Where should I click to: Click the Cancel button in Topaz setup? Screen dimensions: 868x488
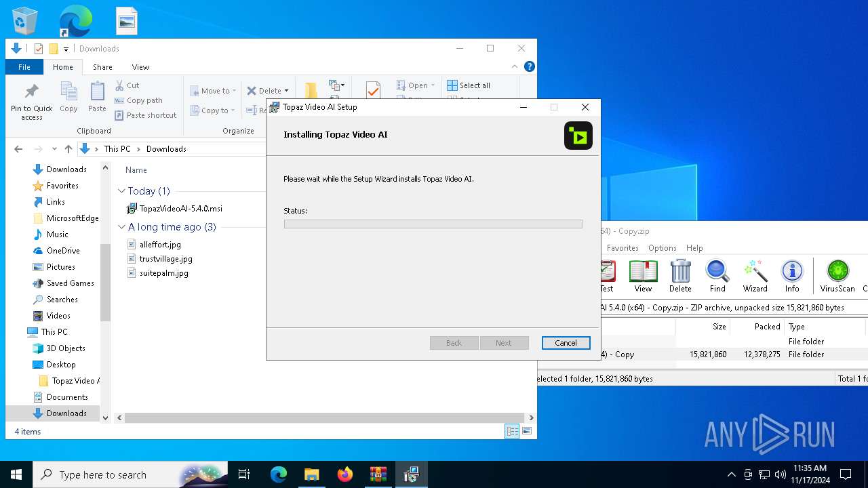pos(566,343)
